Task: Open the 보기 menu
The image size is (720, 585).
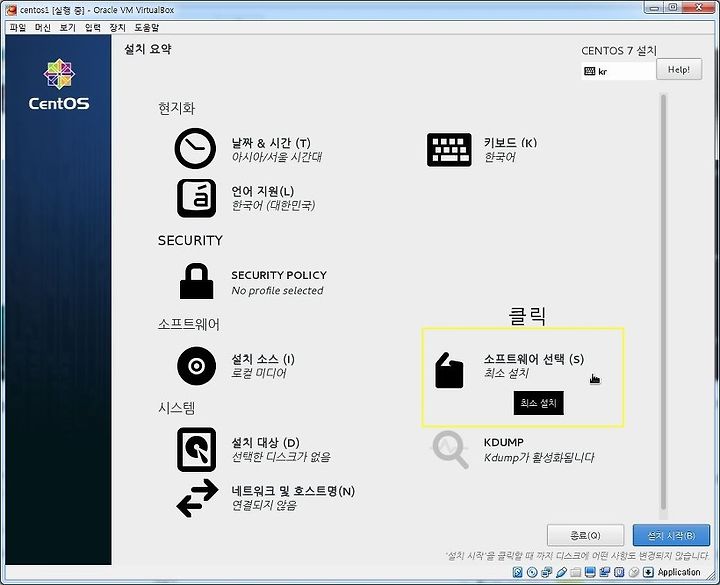Action: tap(68, 28)
